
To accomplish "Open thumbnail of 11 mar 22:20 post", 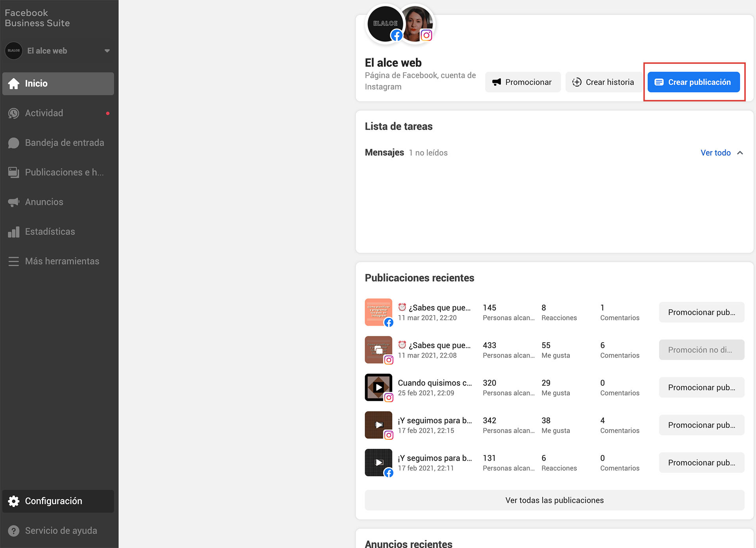I will click(x=378, y=312).
